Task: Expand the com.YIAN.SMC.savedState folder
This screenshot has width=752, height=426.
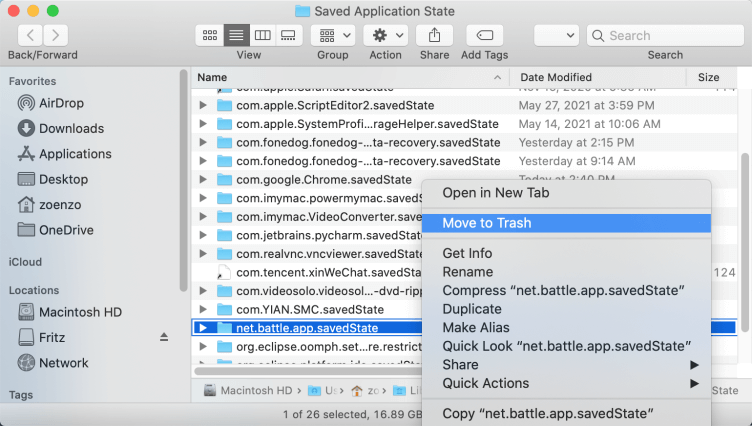Action: pos(203,310)
